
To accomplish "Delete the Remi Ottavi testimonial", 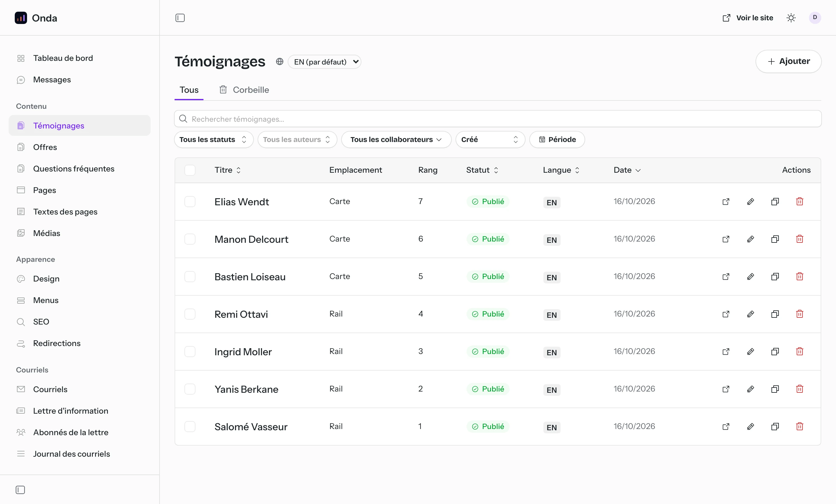I will click(800, 314).
